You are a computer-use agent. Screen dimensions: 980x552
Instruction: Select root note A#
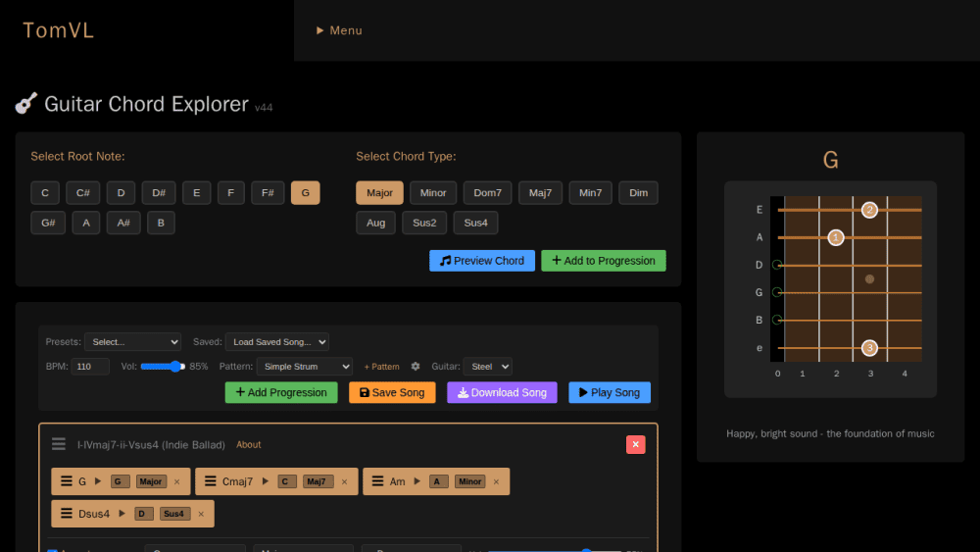pyautogui.click(x=123, y=223)
